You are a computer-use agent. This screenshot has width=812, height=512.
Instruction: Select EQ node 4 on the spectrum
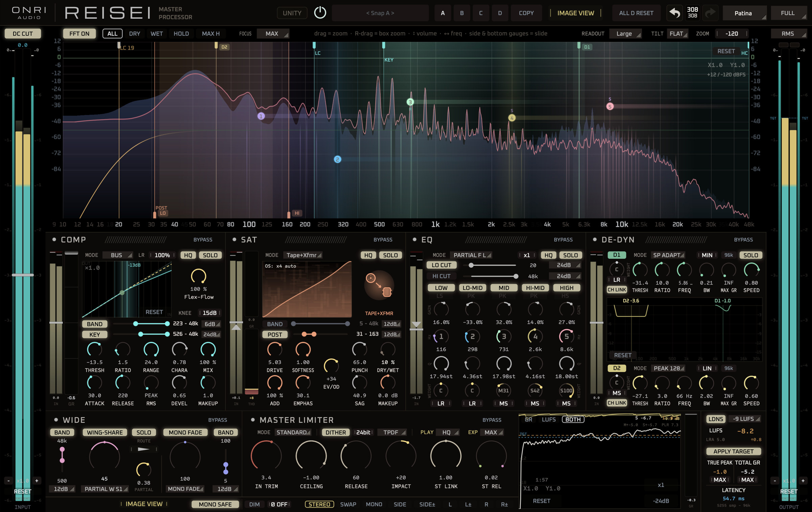pyautogui.click(x=512, y=118)
